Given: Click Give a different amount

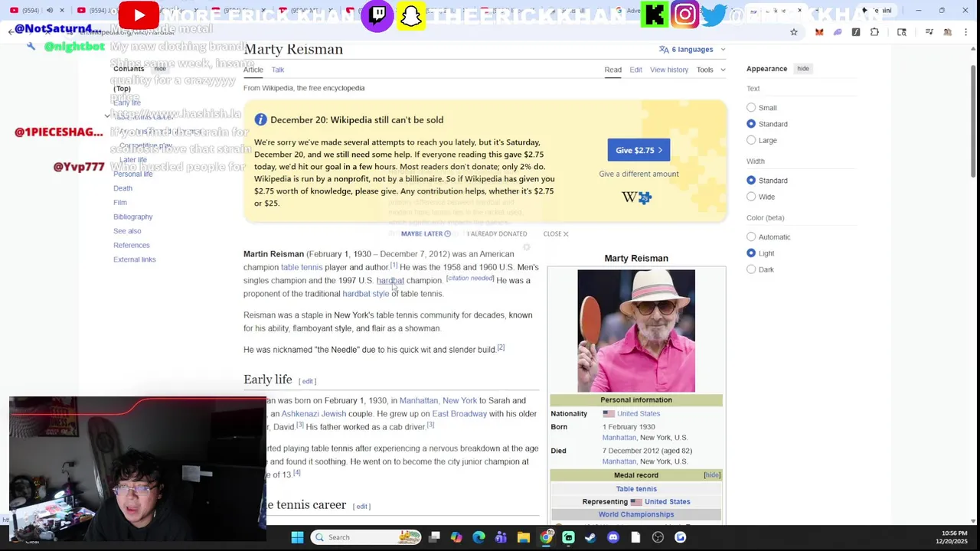Looking at the screenshot, I should [639, 174].
